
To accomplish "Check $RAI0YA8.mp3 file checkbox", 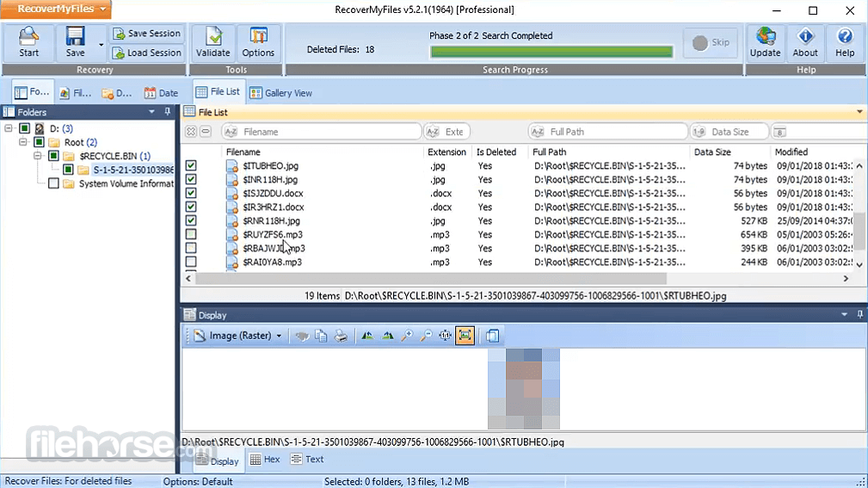I will click(191, 262).
